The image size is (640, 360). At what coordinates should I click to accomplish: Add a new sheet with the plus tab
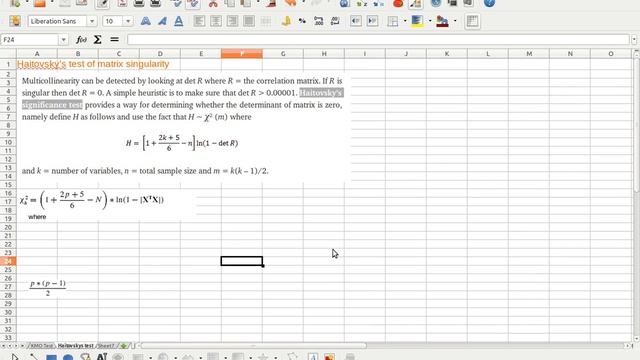pos(124,346)
